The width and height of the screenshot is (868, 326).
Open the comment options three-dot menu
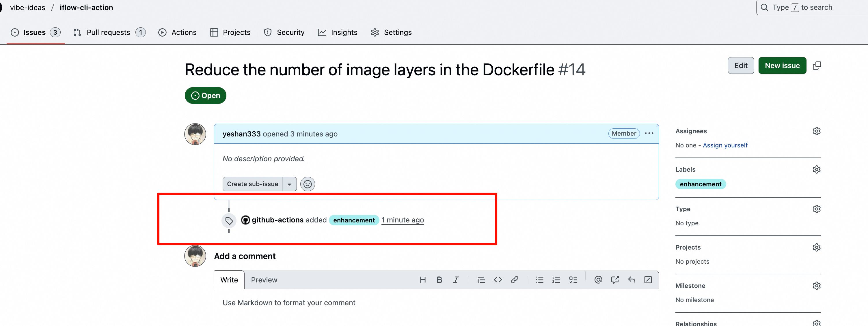(x=649, y=133)
